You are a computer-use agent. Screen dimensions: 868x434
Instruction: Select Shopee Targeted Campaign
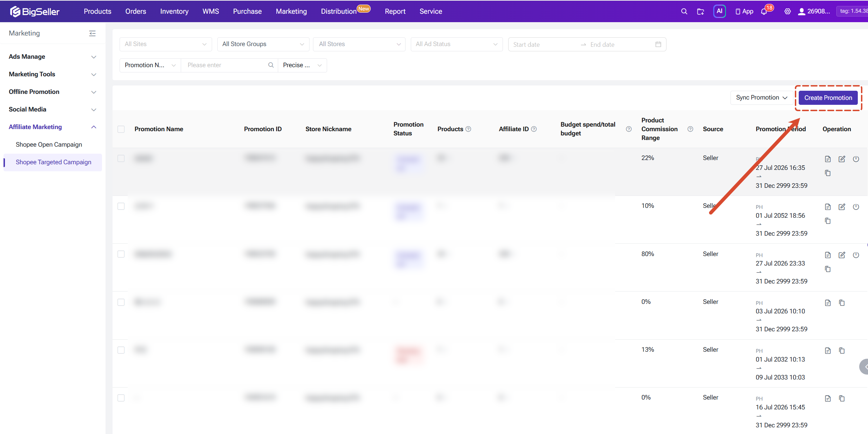pyautogui.click(x=53, y=162)
